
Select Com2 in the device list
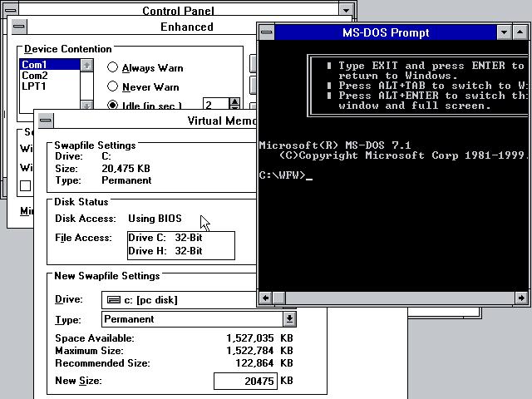click(50, 76)
